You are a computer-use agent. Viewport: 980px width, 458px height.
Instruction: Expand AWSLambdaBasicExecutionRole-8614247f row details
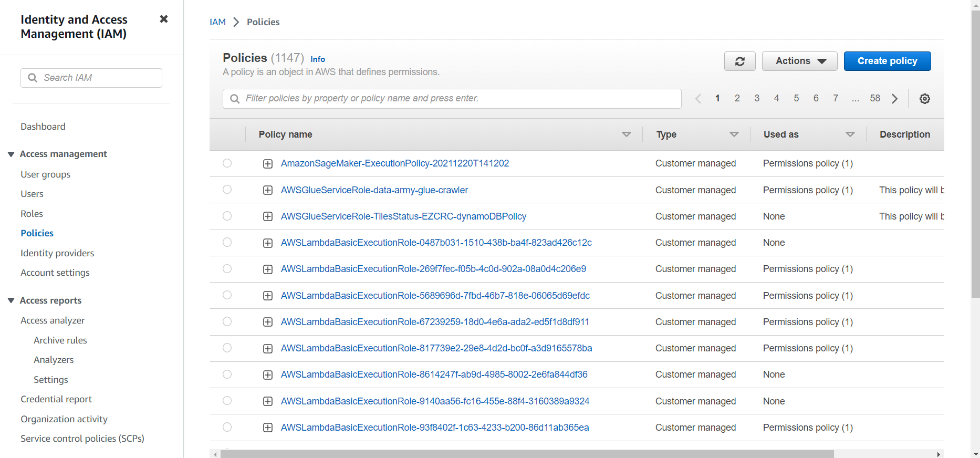pyautogui.click(x=268, y=375)
